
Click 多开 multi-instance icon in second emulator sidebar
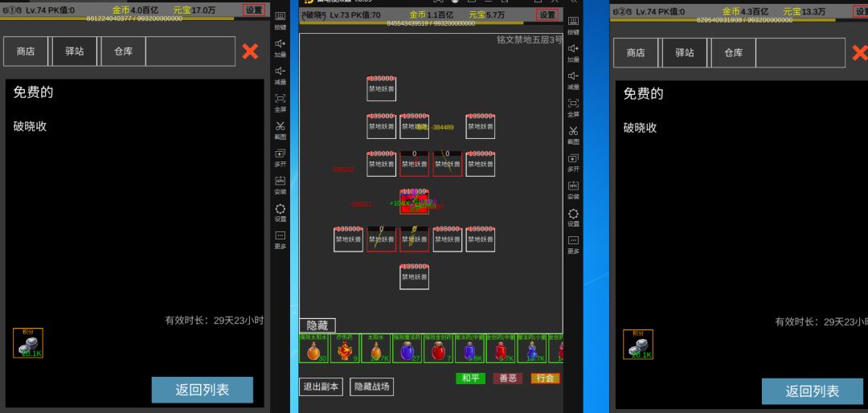[574, 157]
